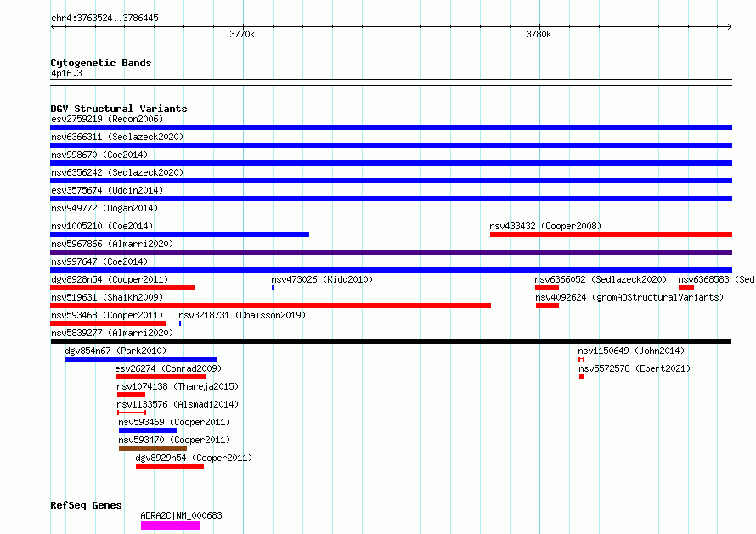Click the nsv593469 (Cooper2011) blue bar
This screenshot has width=756, height=534.
pyautogui.click(x=148, y=430)
